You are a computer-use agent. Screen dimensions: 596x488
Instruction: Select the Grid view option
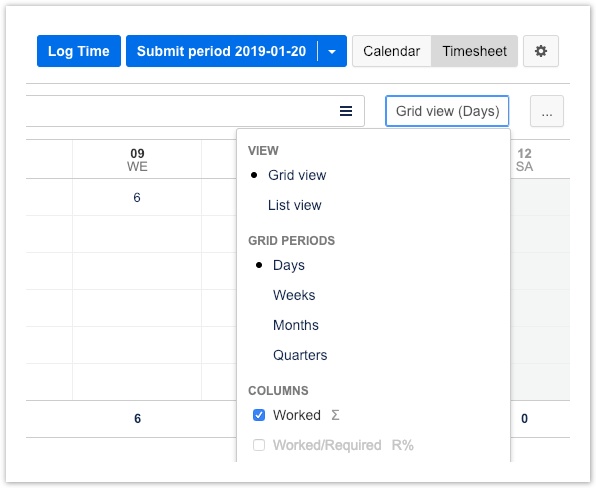pos(297,175)
